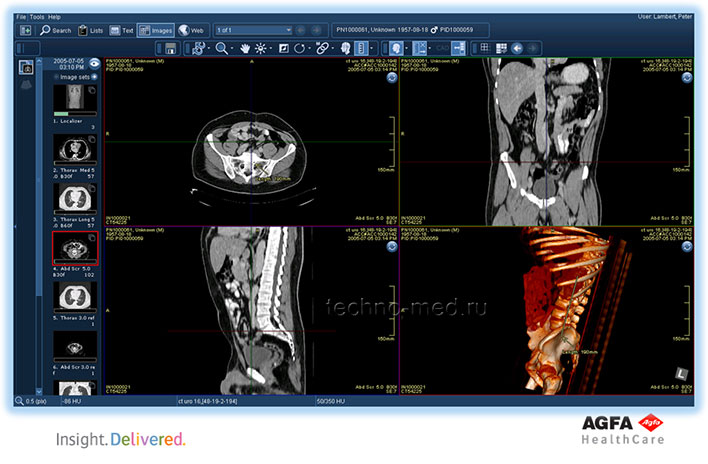
Task: Open the Tools menu
Action: (37, 17)
